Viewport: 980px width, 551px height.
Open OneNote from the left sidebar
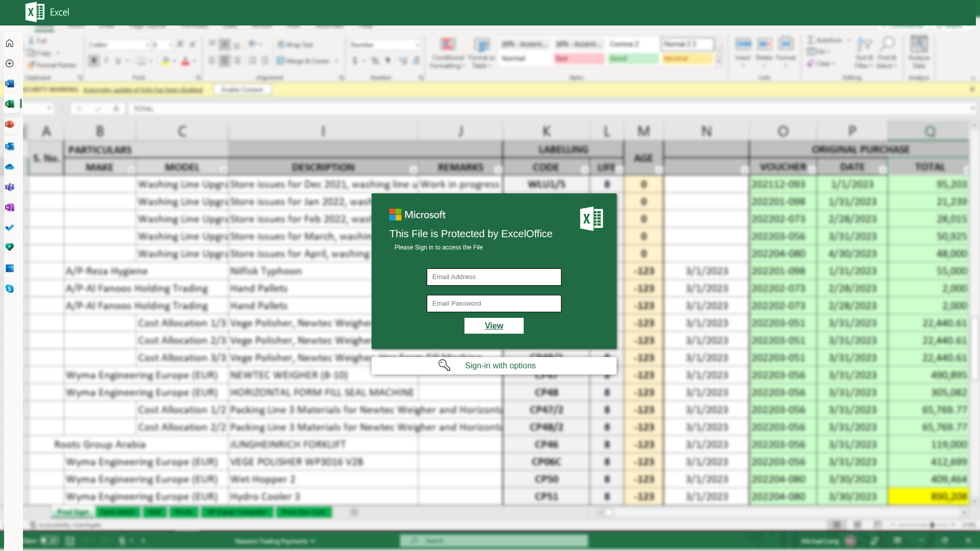click(x=10, y=208)
